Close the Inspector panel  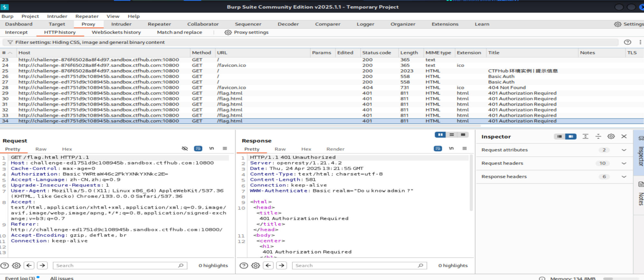coord(624,136)
